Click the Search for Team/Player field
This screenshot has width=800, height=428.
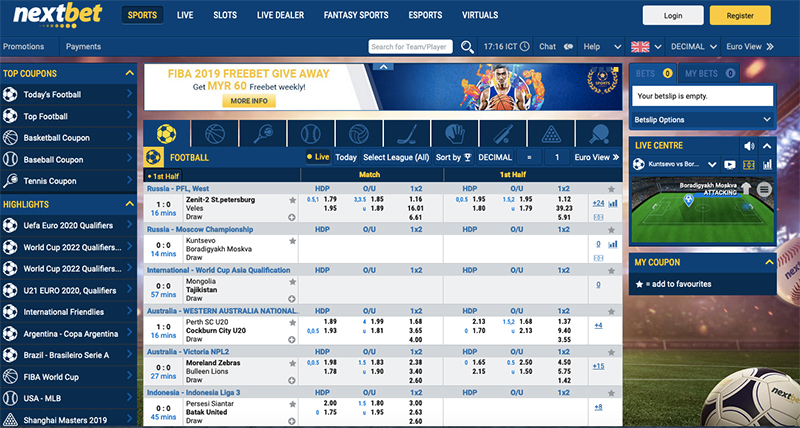tap(410, 46)
